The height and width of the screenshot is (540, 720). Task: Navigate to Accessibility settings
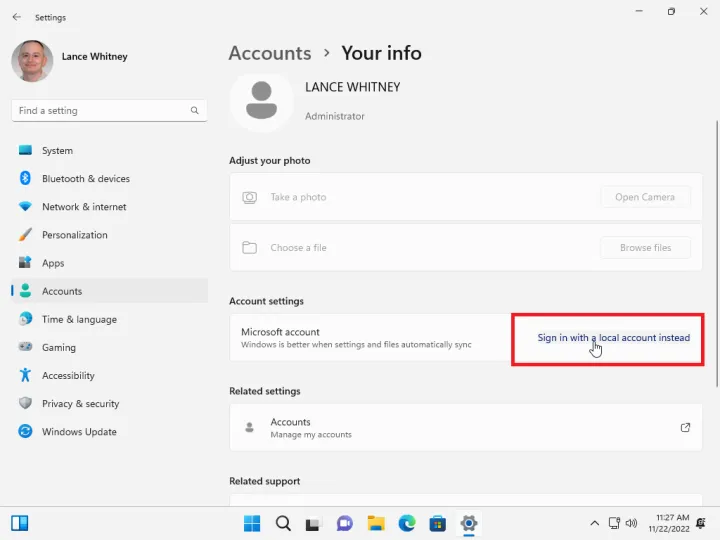(68, 376)
